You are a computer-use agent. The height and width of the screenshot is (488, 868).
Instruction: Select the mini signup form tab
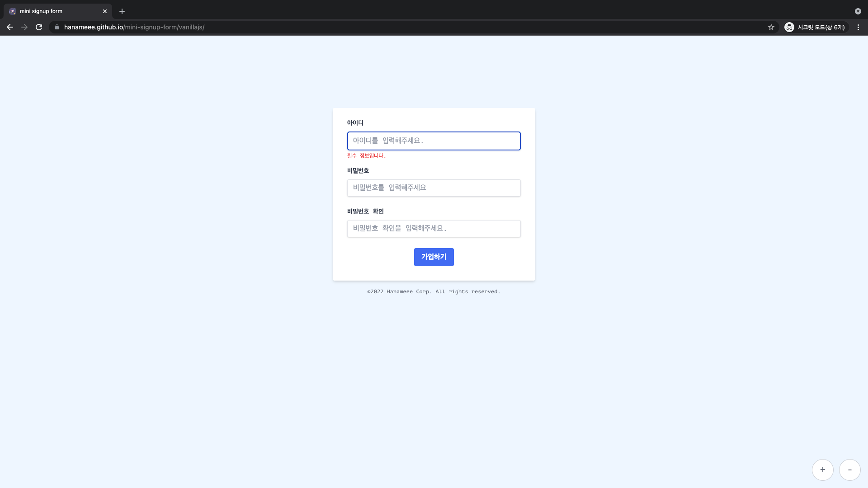tap(58, 11)
